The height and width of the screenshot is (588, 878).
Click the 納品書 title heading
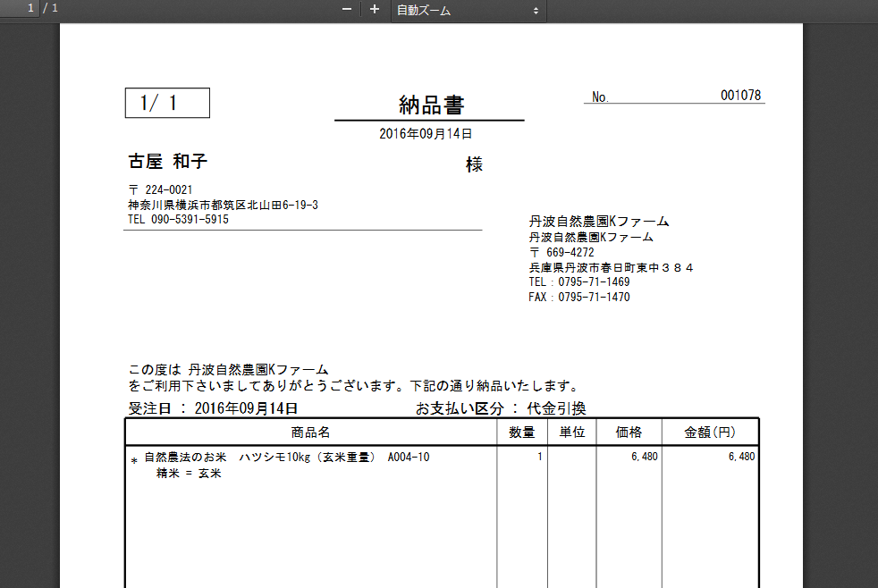[x=431, y=105]
